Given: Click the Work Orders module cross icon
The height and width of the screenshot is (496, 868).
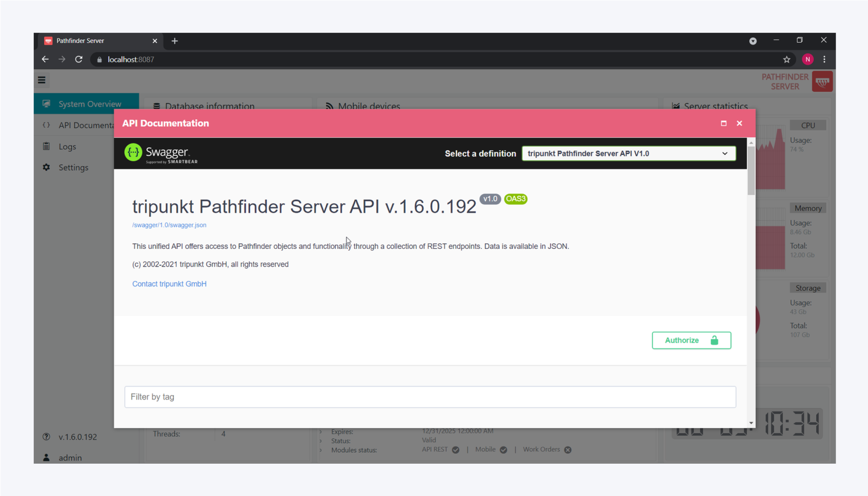Looking at the screenshot, I should [x=568, y=450].
